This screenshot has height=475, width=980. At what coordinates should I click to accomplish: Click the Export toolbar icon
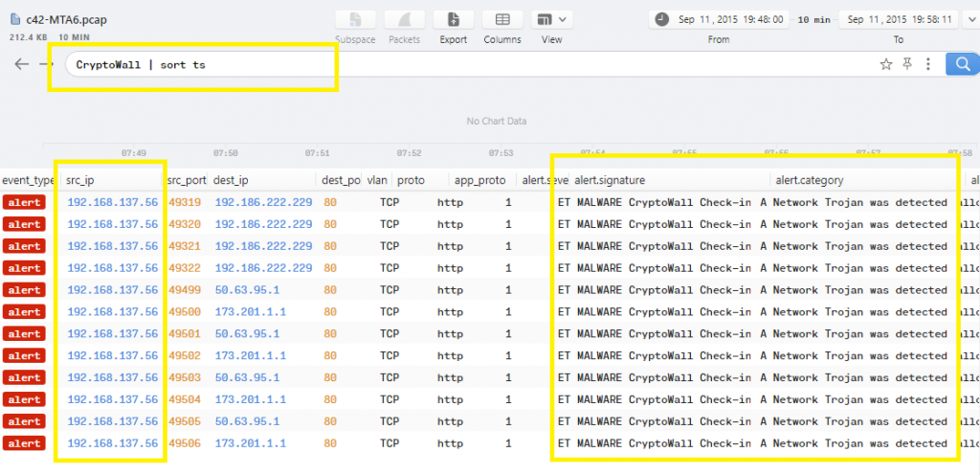pyautogui.click(x=453, y=19)
